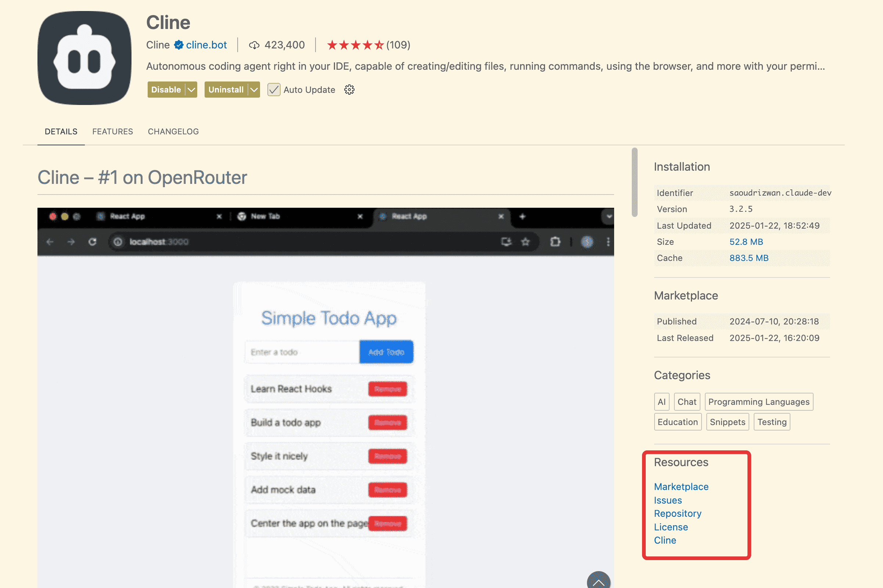Open the Uninstall dropdown arrow
Image resolution: width=883 pixels, height=588 pixels.
[x=254, y=90]
